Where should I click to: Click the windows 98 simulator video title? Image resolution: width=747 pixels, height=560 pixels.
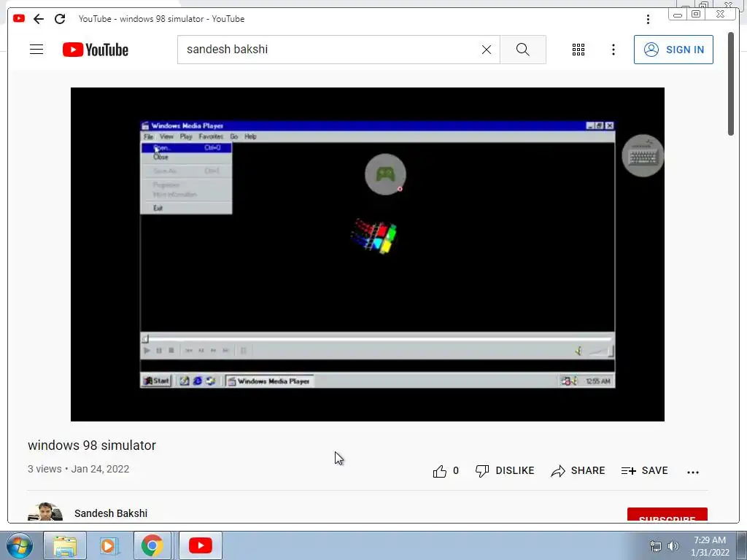(x=92, y=446)
